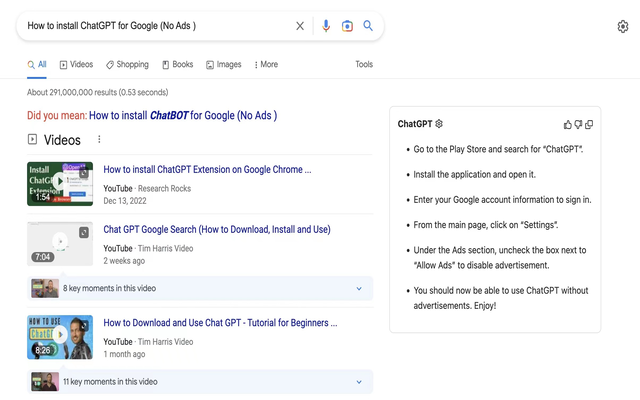Screen dimensions: 640x400
Task: Click 'Research Rocks' channel name
Action: click(x=164, y=189)
